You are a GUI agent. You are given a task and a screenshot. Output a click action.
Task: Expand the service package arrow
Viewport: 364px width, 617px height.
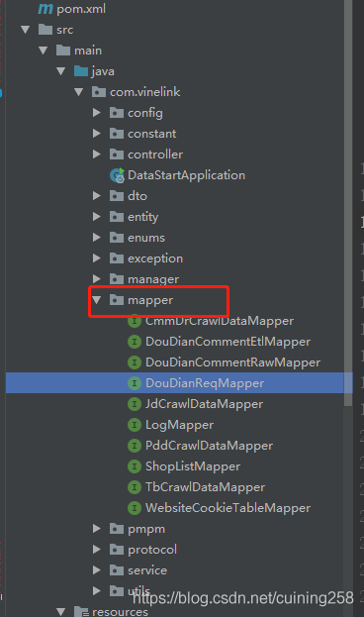pos(97,570)
